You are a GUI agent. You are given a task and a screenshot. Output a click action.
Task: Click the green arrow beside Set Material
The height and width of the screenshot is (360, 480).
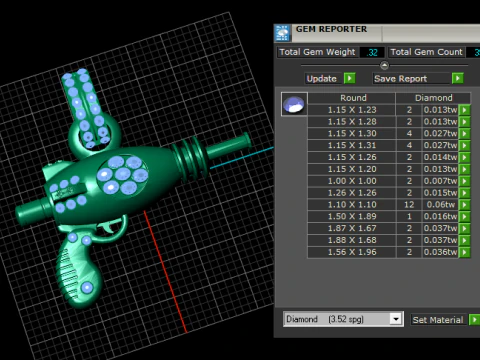[x=474, y=320]
